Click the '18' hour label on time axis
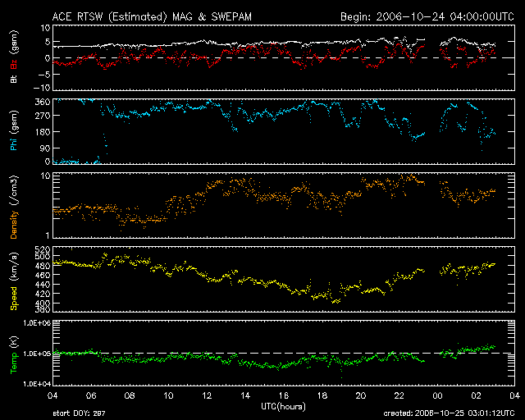The height and width of the screenshot is (420, 525). tap(322, 396)
